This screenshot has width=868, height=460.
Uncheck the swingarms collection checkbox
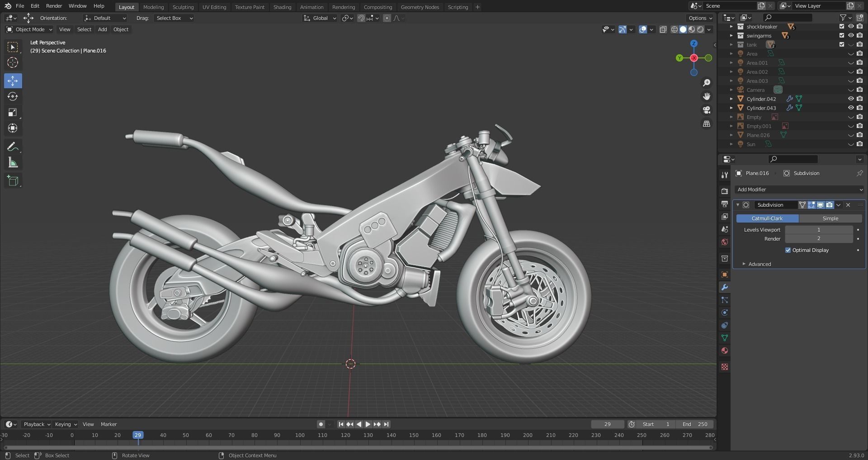pos(842,35)
